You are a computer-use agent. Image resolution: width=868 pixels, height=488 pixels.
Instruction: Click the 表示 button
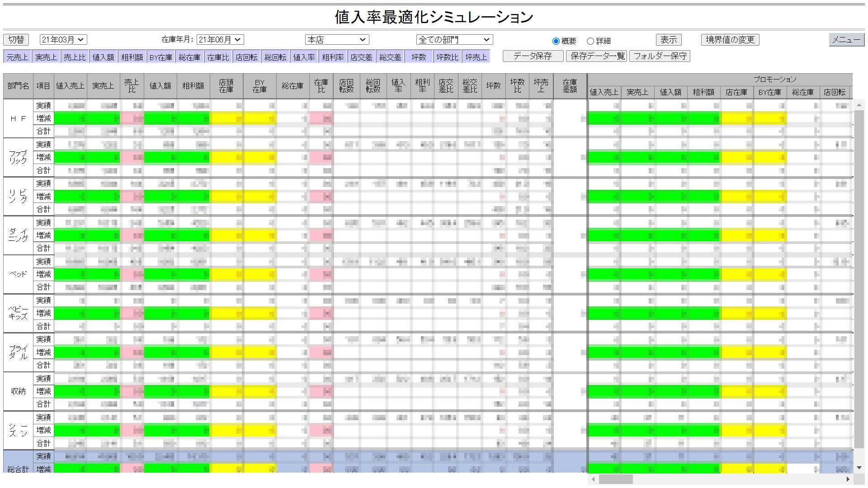coord(669,40)
